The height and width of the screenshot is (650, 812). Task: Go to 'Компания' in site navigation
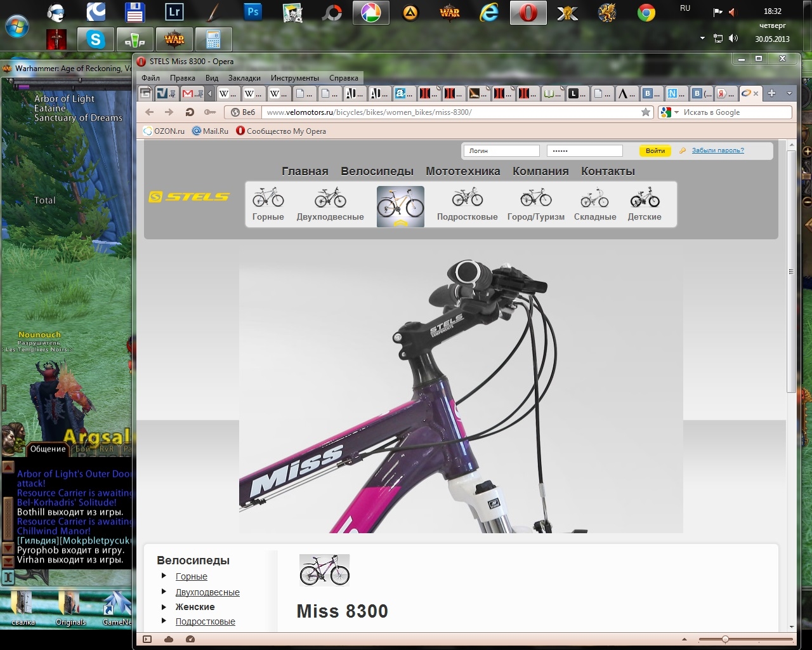540,171
